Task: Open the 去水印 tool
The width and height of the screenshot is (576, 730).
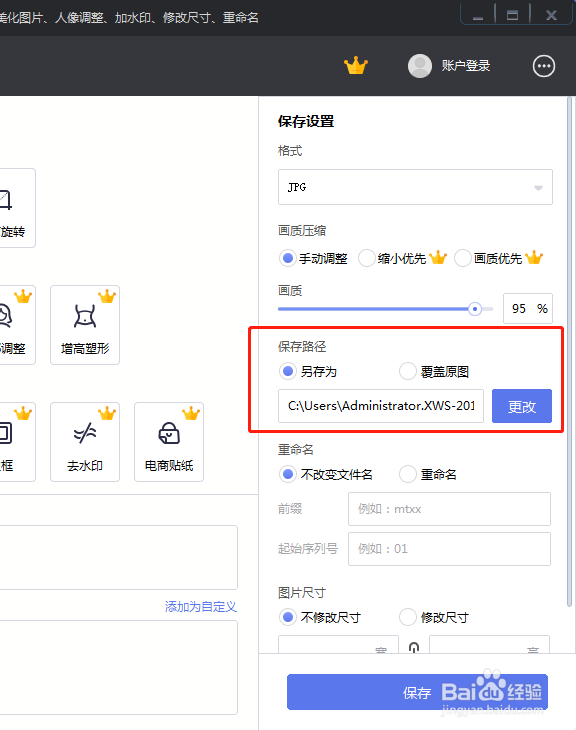Action: coord(85,442)
